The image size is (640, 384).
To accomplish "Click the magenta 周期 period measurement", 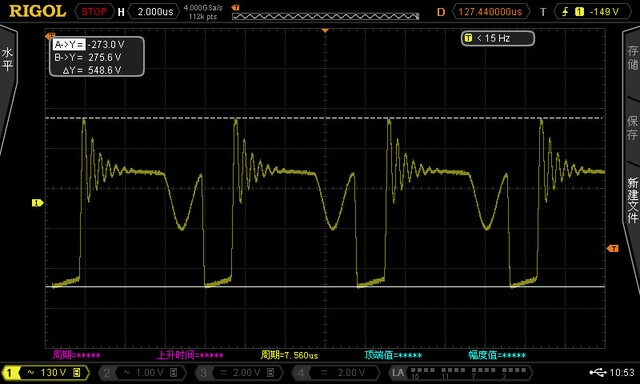I will pyautogui.click(x=76, y=355).
